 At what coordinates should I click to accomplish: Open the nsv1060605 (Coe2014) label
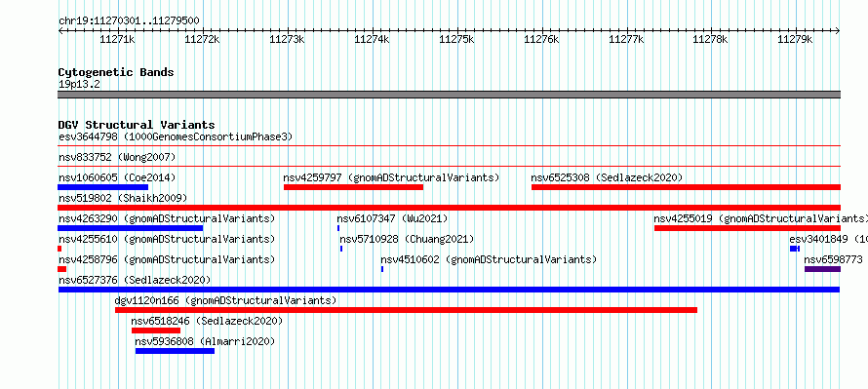coord(117,177)
